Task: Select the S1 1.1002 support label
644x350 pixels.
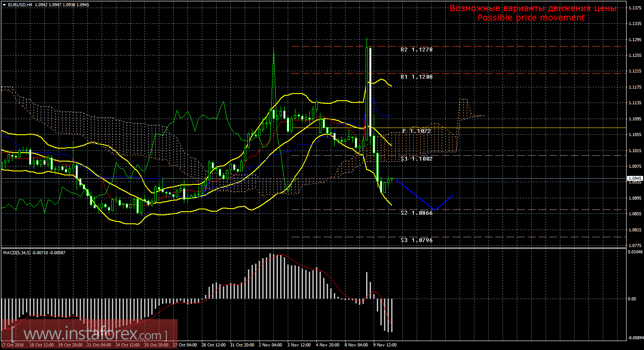Action: (416, 159)
